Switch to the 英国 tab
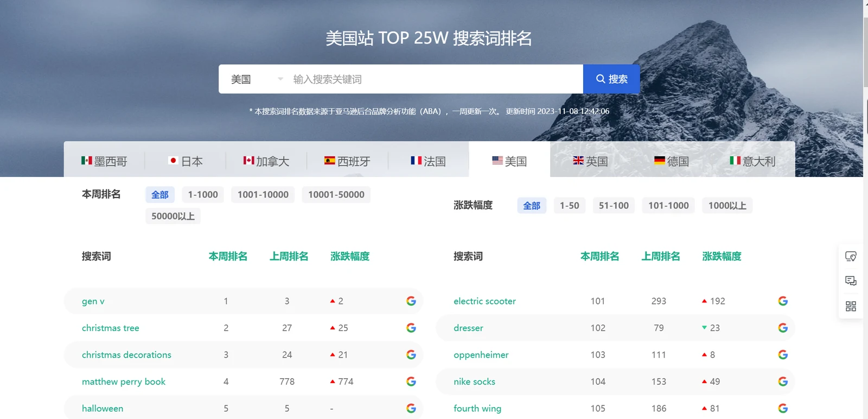Screen dimensions: 868x419 coord(590,161)
